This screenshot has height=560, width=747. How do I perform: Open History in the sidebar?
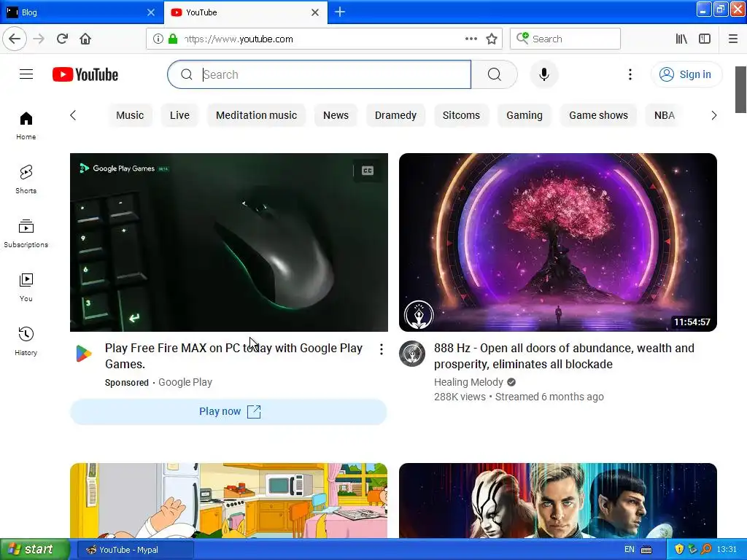[26, 341]
